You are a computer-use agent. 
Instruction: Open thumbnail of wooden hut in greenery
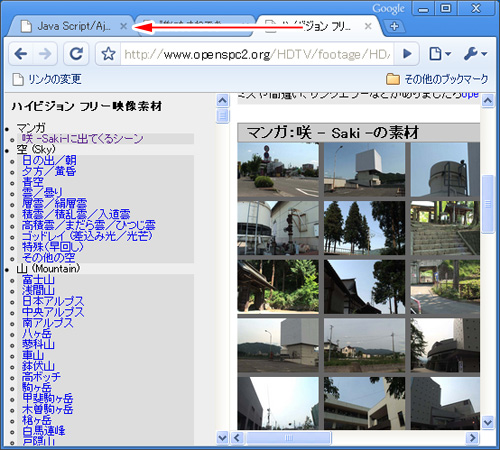[x=278, y=287]
